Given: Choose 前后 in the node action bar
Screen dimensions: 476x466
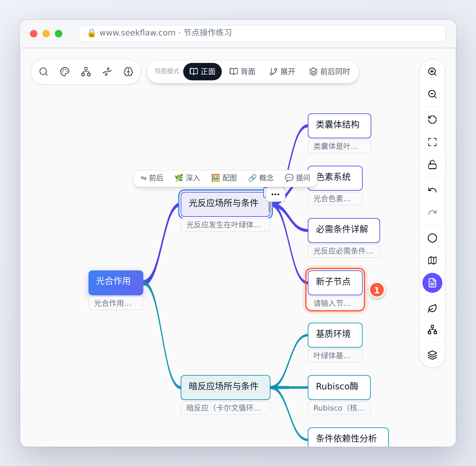Looking at the screenshot, I should point(152,178).
